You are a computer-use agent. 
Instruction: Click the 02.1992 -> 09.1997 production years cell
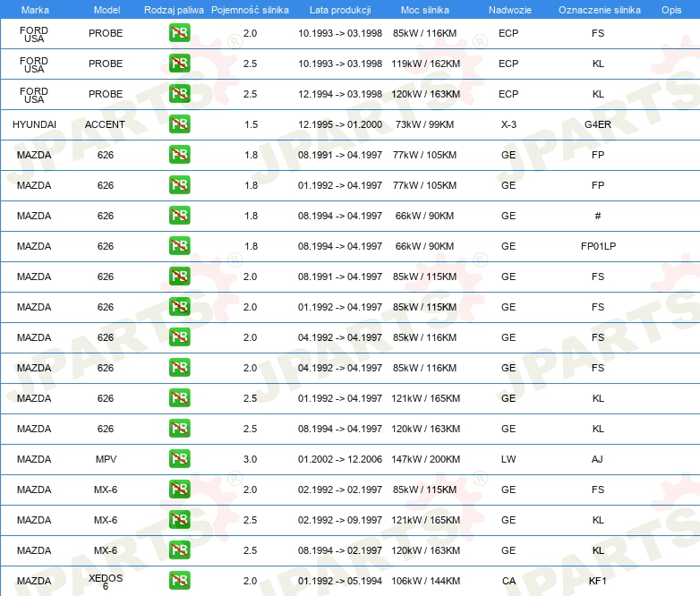[x=340, y=520]
